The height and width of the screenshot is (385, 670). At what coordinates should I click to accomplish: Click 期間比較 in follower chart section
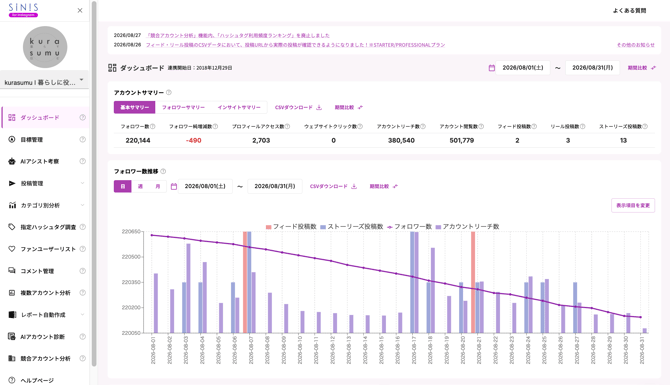coord(384,186)
